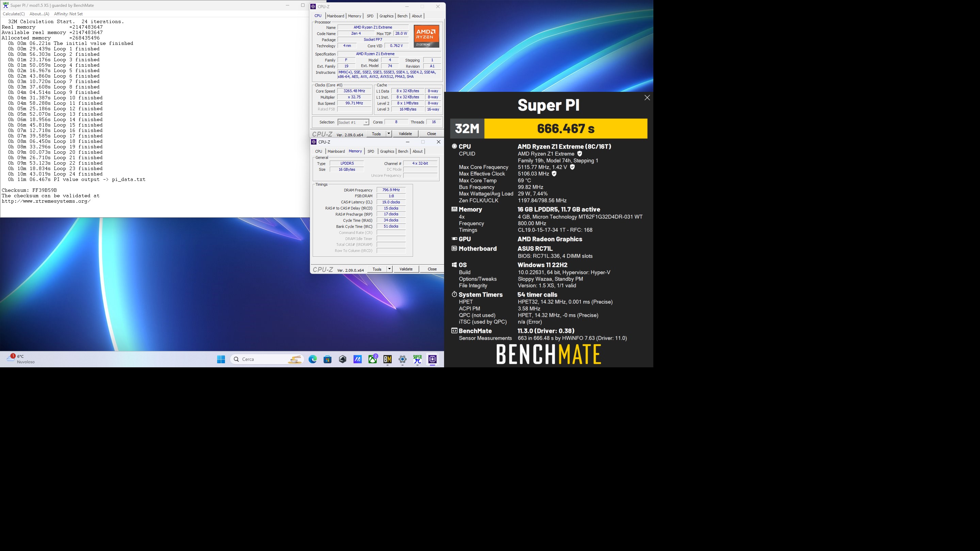This screenshot has height=551, width=980.
Task: Click the BenchMate section icon
Action: point(454,331)
